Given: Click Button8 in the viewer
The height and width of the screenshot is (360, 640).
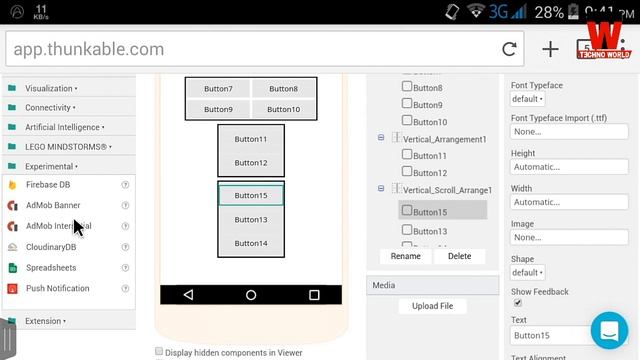Looking at the screenshot, I should (284, 89).
